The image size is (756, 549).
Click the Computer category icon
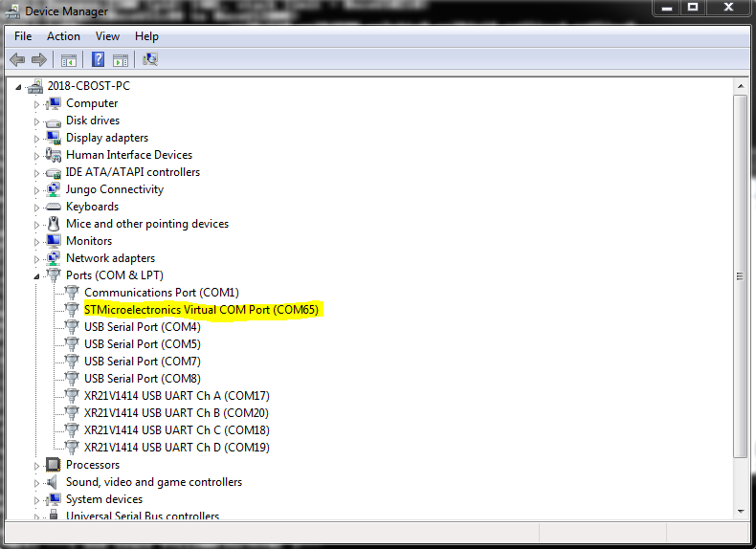coord(53,103)
